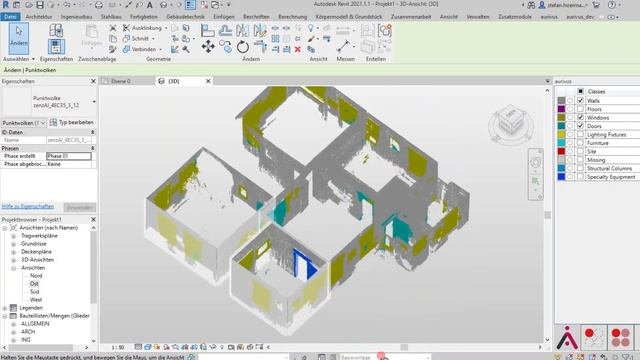This screenshot has height=360, width=640.
Task: Click the aurivus single red dot icon
Action: 593,337
